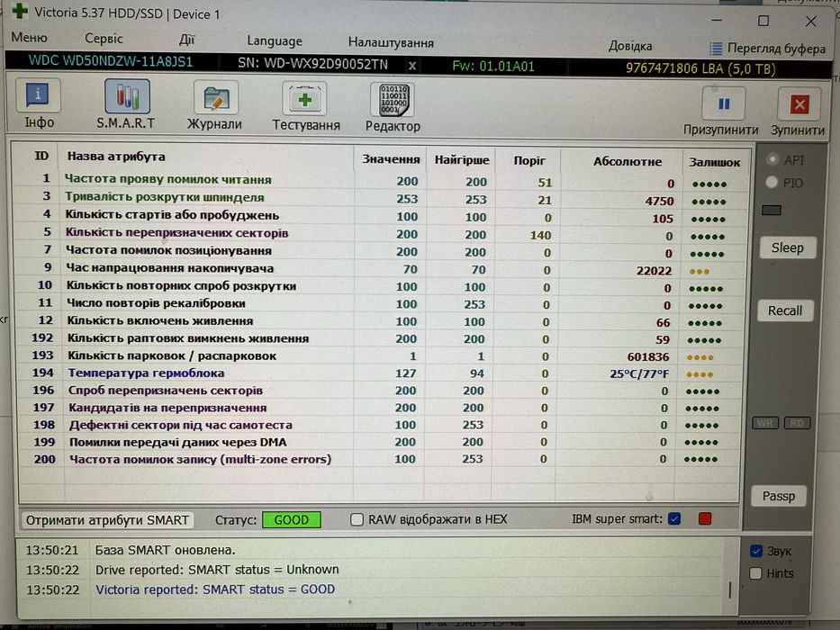
Task: Open the Журнали logs section
Action: coord(215,105)
